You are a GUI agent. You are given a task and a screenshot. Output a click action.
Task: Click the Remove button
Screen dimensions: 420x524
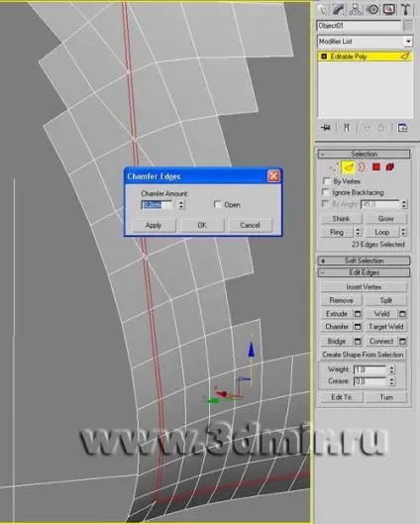341,300
